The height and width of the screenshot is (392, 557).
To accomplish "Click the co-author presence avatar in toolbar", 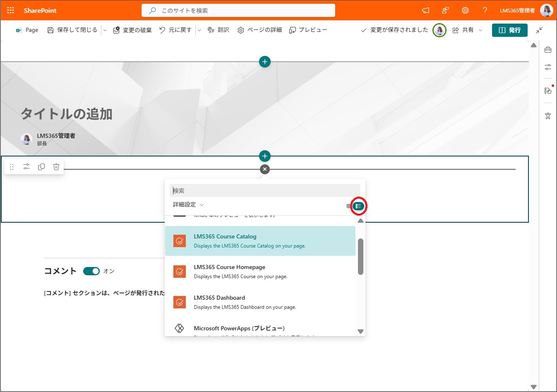I will (x=439, y=30).
